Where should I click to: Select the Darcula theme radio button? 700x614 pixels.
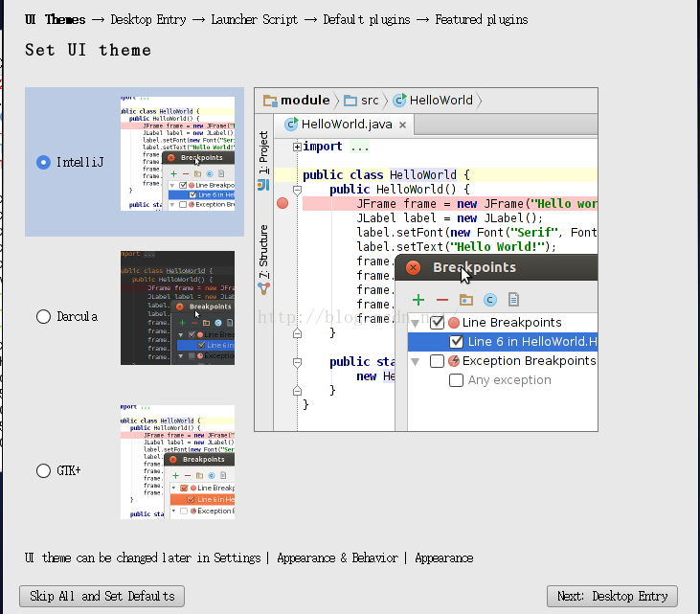[43, 317]
